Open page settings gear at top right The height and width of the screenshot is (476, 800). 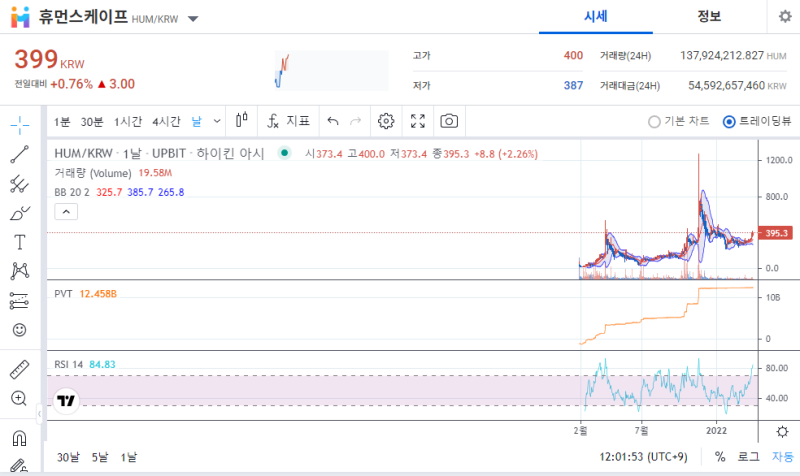point(785,16)
